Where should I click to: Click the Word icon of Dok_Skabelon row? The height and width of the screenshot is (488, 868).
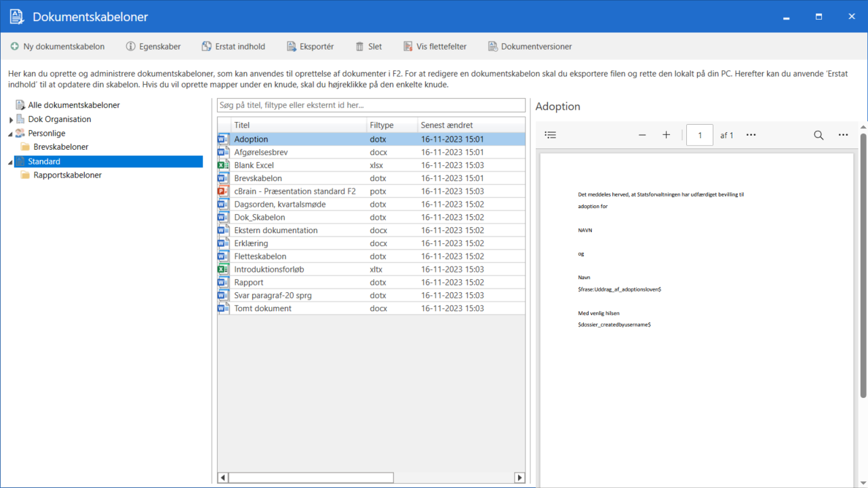click(x=223, y=218)
